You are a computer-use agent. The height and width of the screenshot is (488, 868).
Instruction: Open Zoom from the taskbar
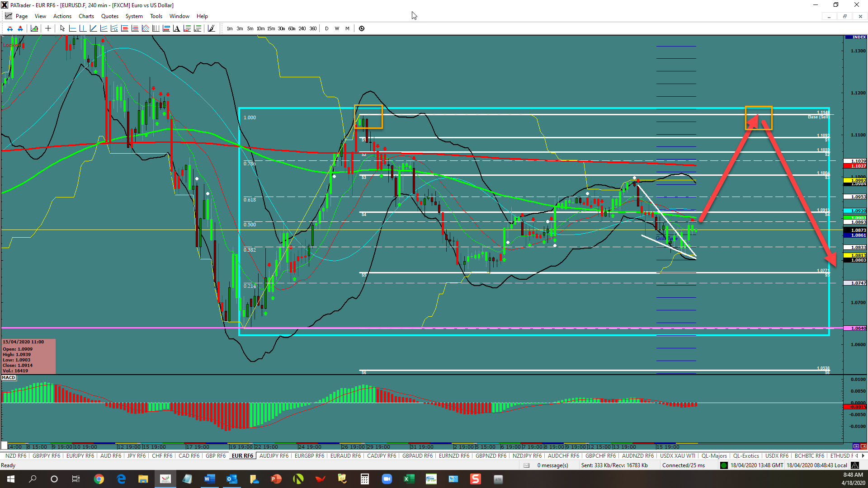[387, 479]
